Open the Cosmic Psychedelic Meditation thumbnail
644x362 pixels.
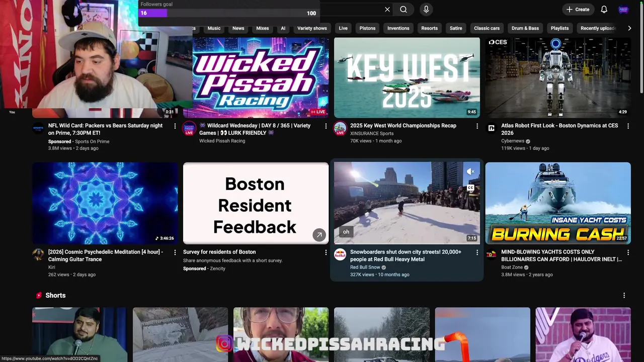(x=105, y=203)
